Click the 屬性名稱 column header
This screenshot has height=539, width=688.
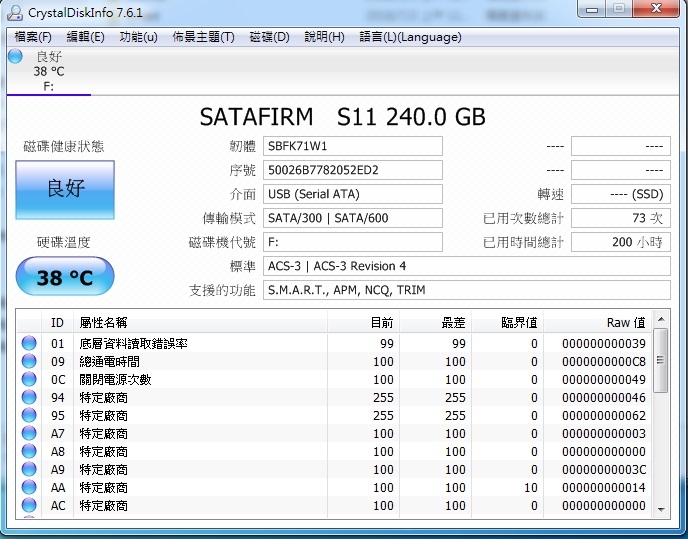[x=200, y=323]
